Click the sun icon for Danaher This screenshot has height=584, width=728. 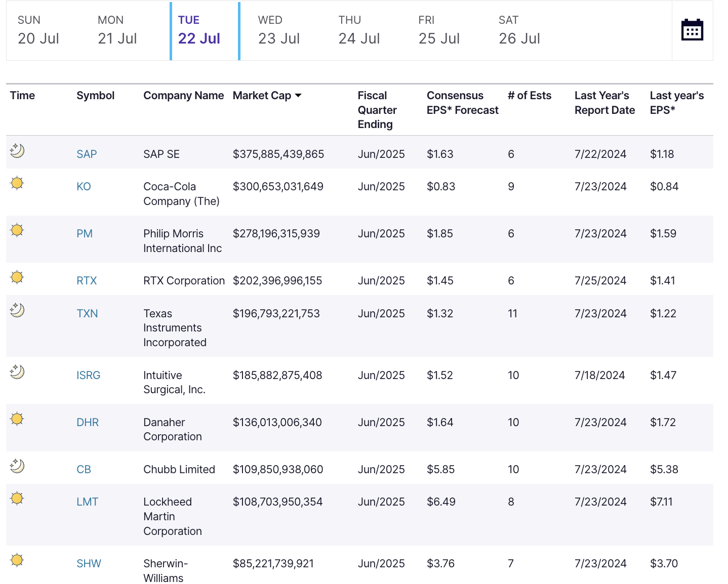[17, 419]
